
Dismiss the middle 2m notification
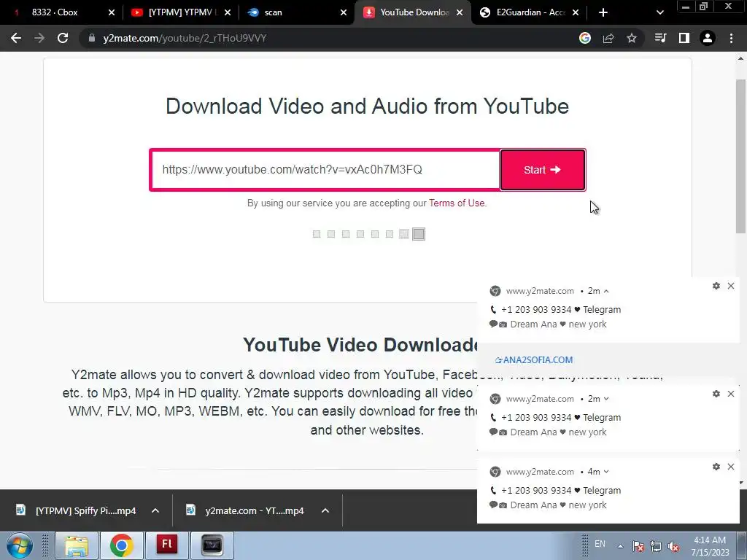click(731, 394)
